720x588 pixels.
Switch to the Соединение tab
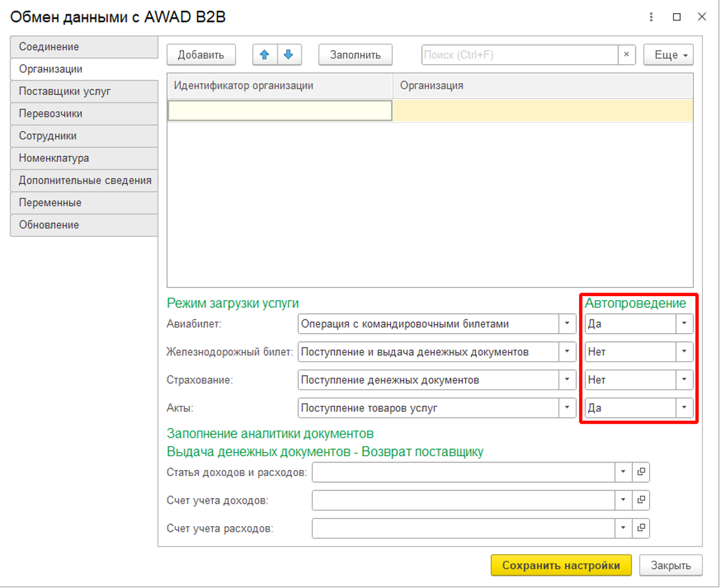click(x=84, y=47)
